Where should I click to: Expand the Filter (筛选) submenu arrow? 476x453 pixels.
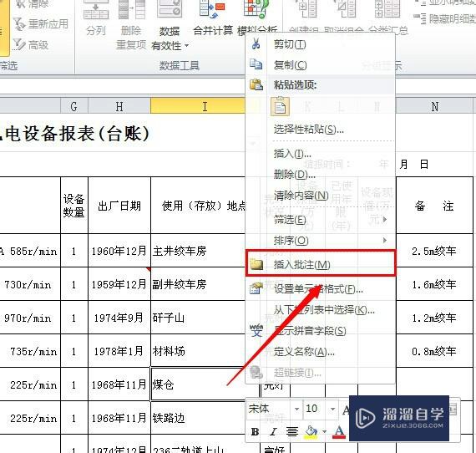385,219
